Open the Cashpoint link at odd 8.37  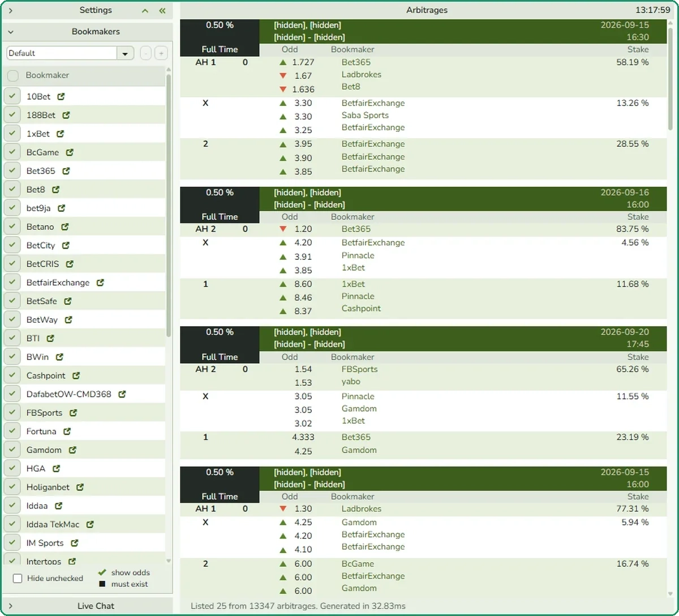tap(361, 309)
